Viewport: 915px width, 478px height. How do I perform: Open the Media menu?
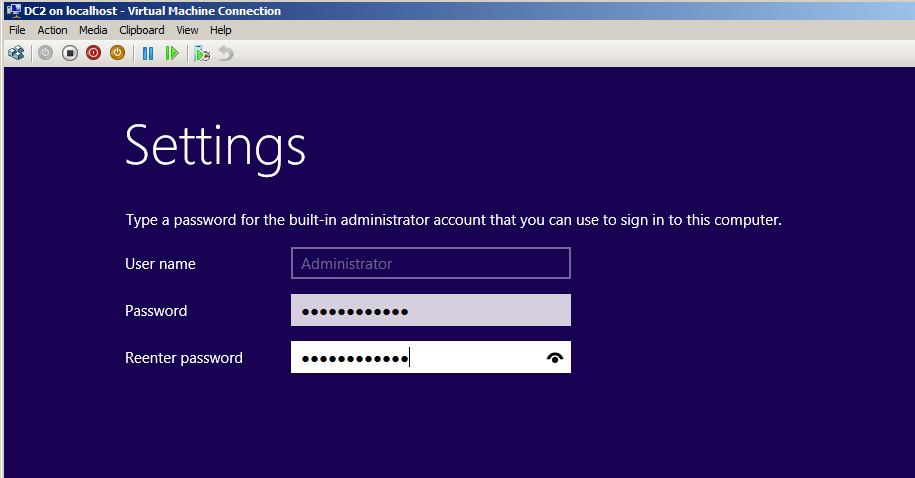coord(93,30)
